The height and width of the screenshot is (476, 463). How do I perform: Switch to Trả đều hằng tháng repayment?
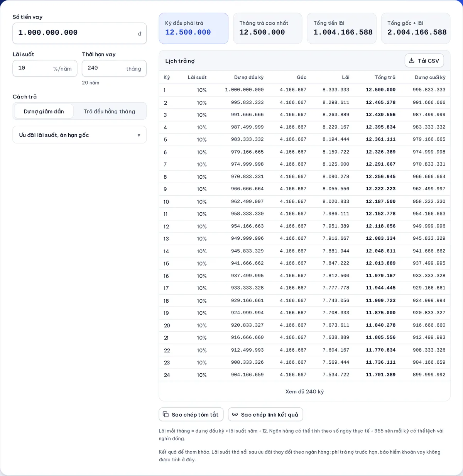pos(110,111)
